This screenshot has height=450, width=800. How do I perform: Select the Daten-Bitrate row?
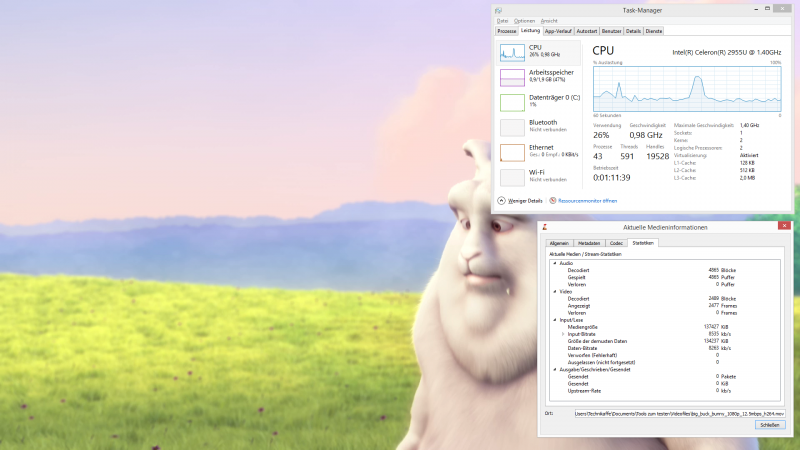click(x=665, y=348)
